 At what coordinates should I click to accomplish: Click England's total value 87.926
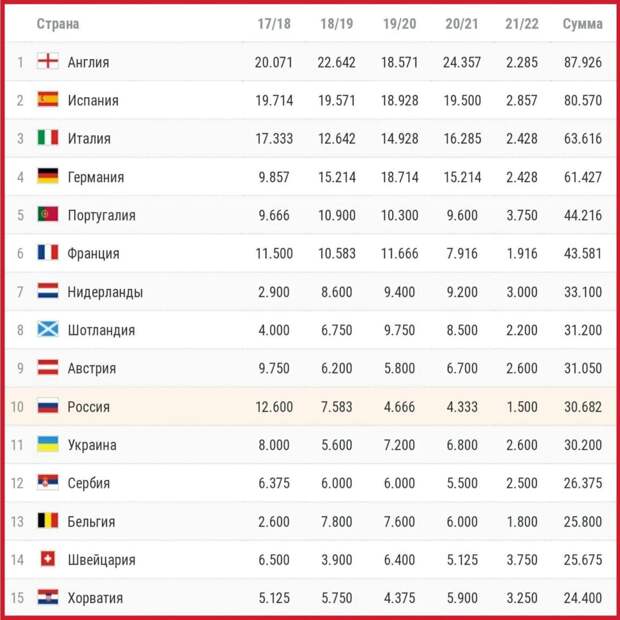(x=583, y=62)
